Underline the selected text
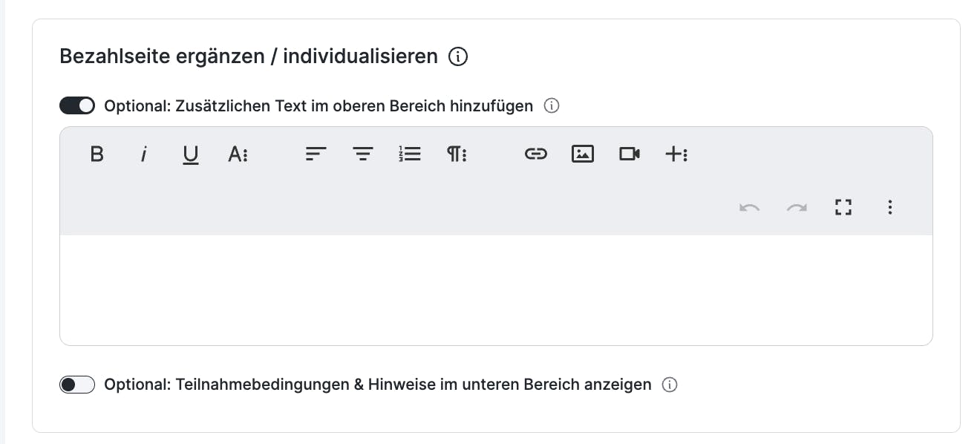Screen dimensions: 980x444 coord(191,154)
